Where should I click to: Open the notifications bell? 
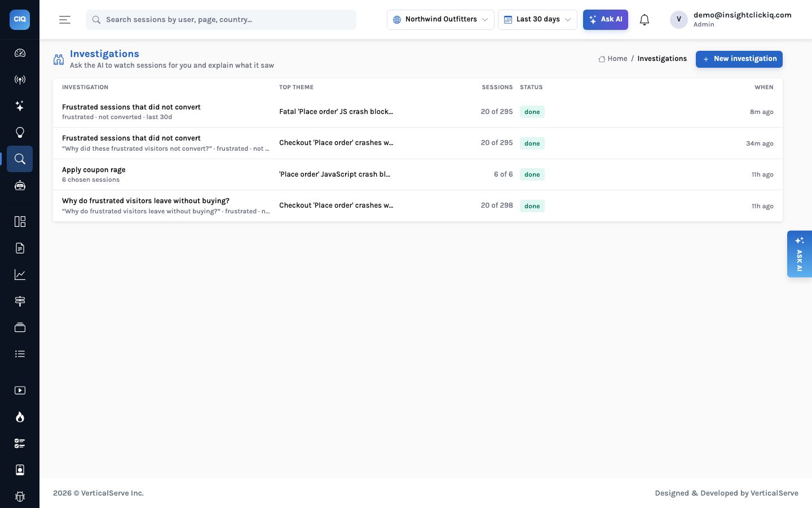[645, 20]
